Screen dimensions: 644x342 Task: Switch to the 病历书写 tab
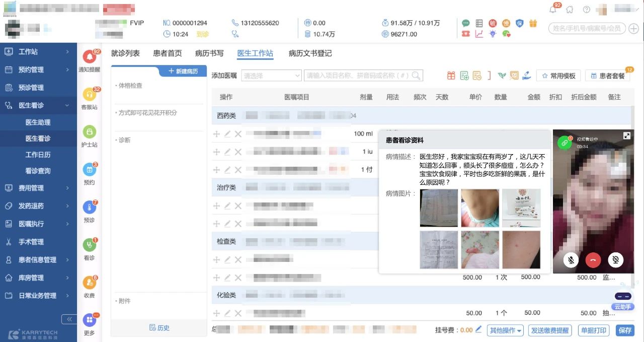209,53
